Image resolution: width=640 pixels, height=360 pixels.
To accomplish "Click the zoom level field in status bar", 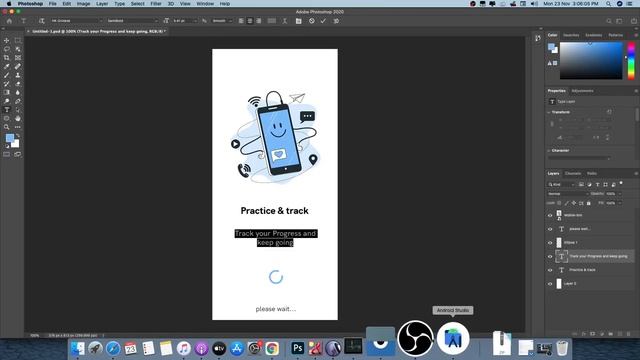I will click(35, 336).
